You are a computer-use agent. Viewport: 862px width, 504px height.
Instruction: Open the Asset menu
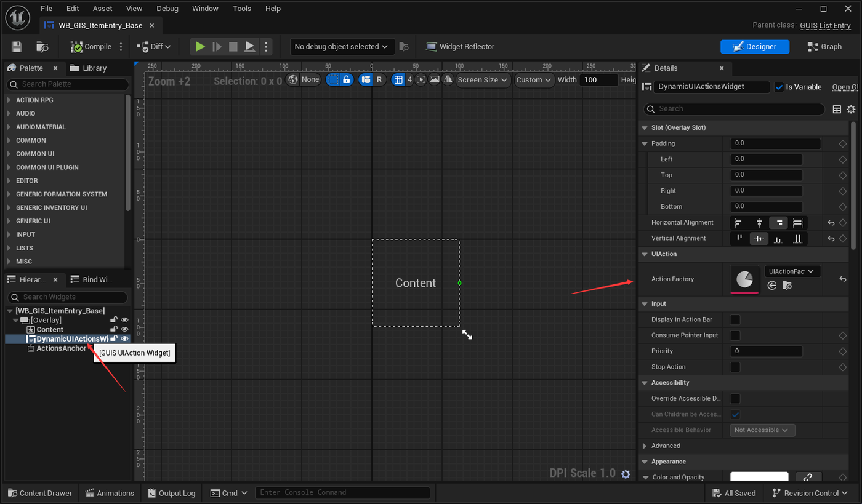click(x=103, y=9)
